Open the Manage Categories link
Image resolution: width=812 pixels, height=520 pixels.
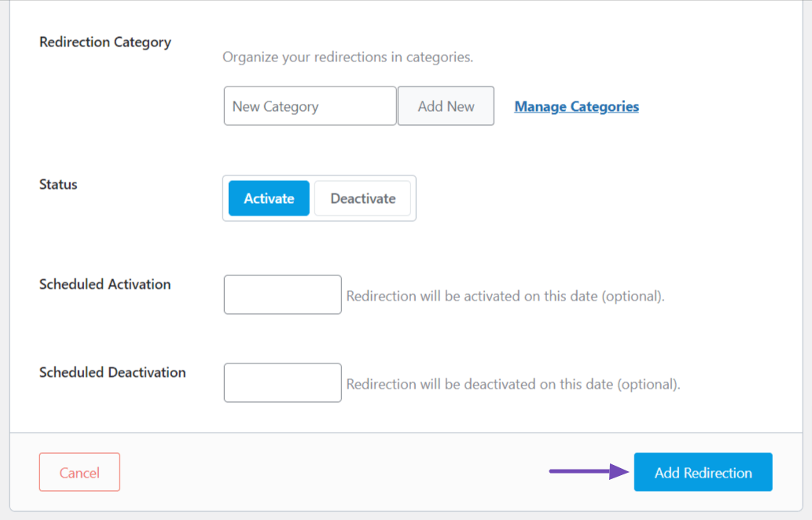tap(576, 106)
